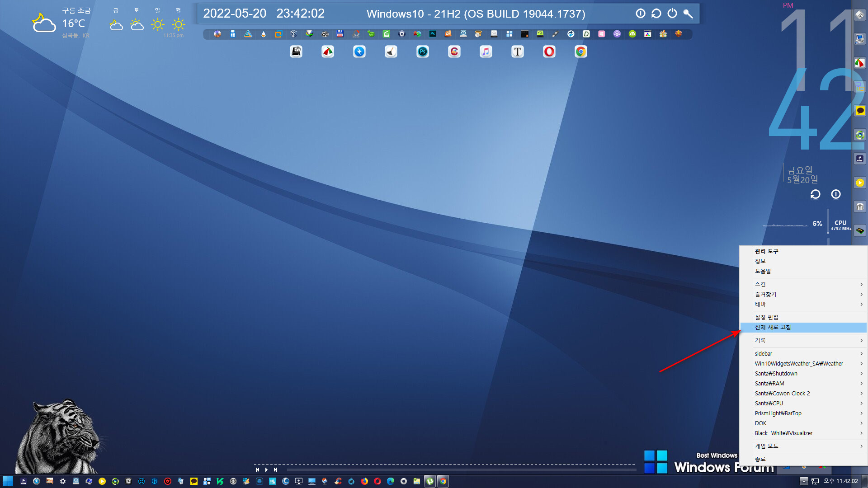
Task: Click the black terminal icon in launcher bar
Action: click(x=525, y=34)
